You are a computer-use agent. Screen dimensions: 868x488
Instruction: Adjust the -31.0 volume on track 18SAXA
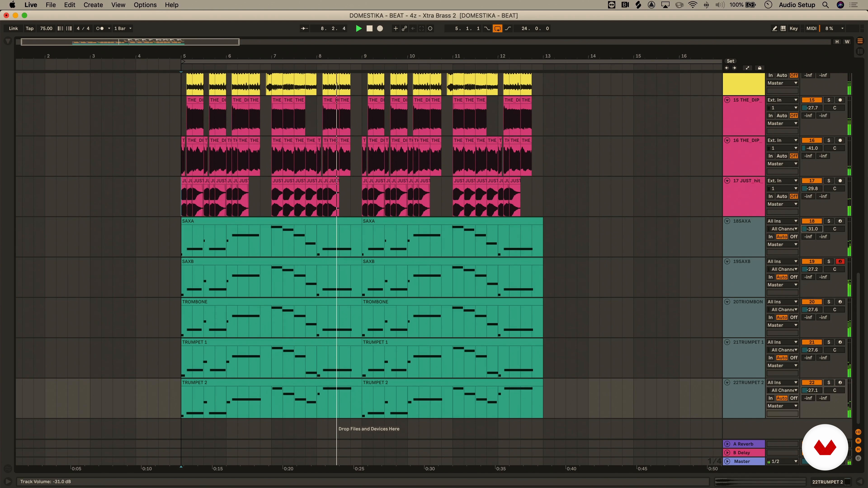pyautogui.click(x=812, y=229)
